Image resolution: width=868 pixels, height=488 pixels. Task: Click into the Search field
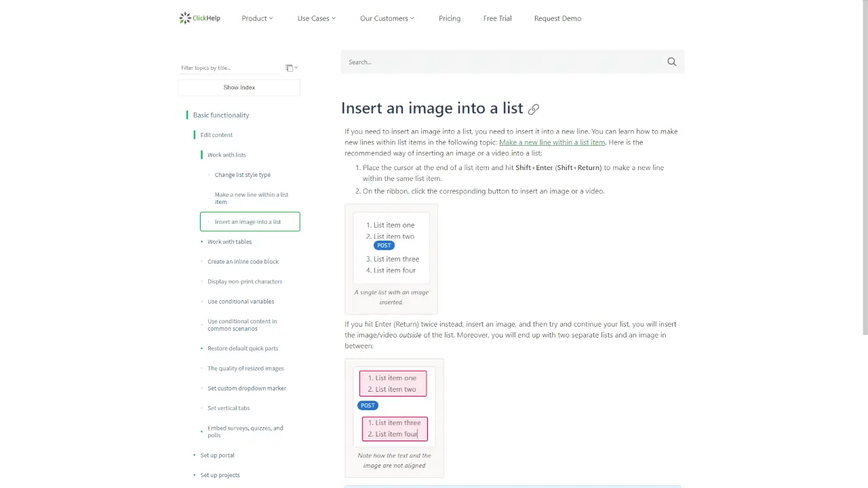tap(502, 62)
